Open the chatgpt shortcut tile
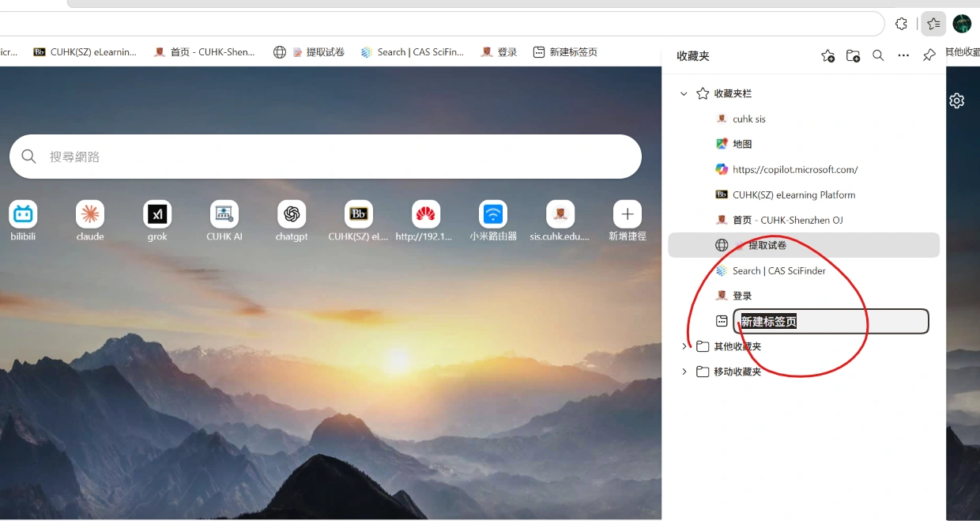980x521 pixels. click(x=292, y=221)
